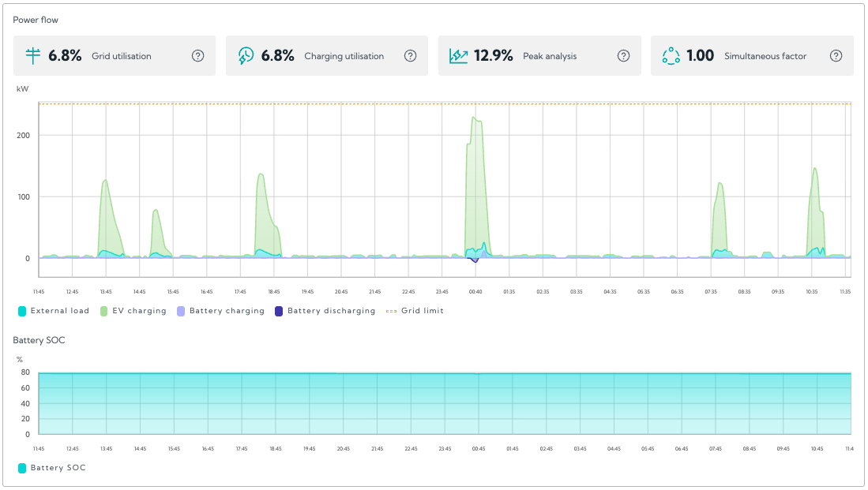Click the Peak analysis chart icon
Image resolution: width=868 pixels, height=490 pixels.
tap(458, 56)
